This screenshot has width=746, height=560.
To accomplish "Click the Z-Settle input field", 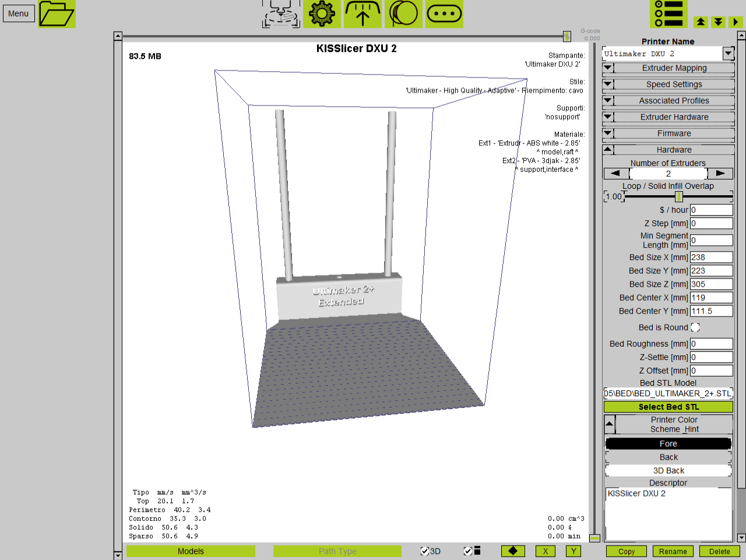I will pos(712,357).
